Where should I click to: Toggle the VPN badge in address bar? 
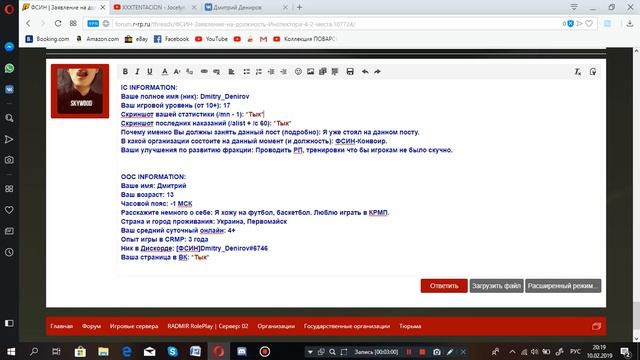click(x=93, y=24)
